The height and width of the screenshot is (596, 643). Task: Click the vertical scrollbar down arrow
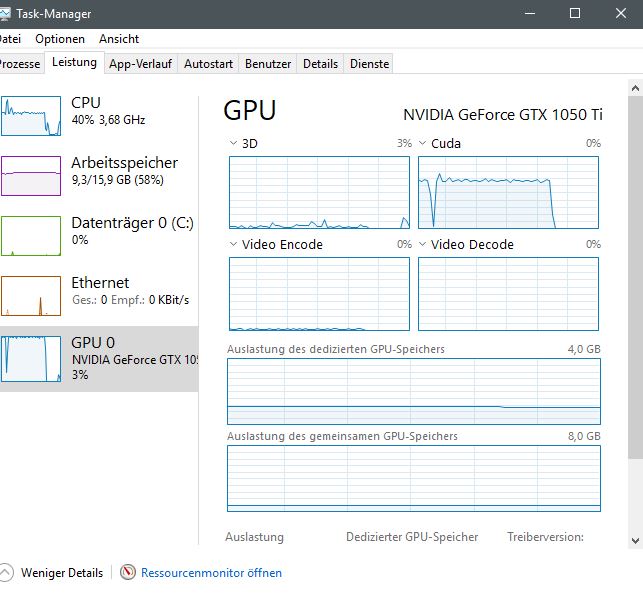pos(635,540)
